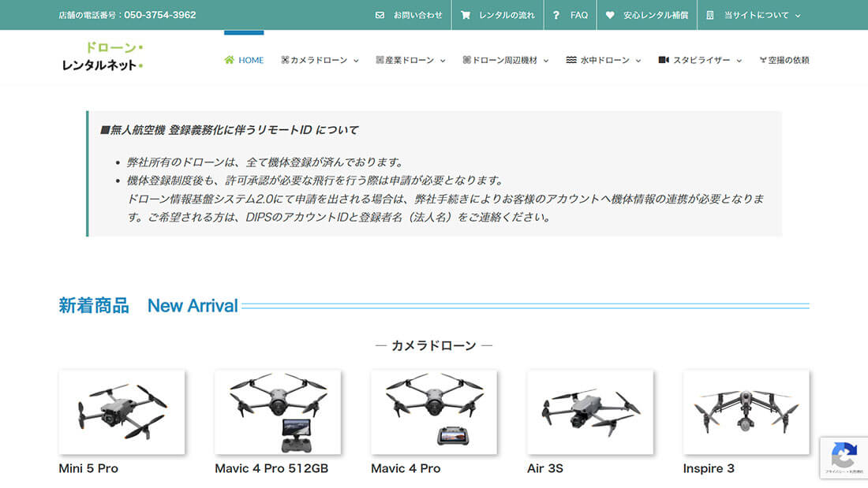The image size is (868, 488).
Task: Click the building icon beside 当サイトについて
Action: [710, 15]
